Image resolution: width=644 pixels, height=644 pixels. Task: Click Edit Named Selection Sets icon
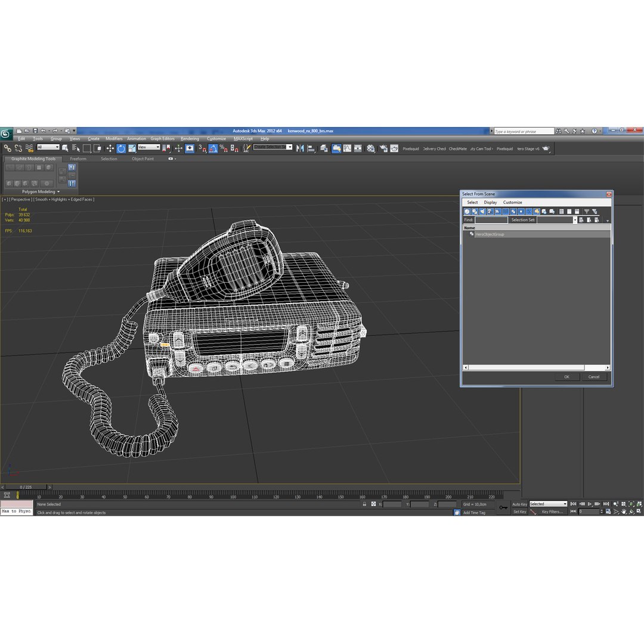pyautogui.click(x=246, y=148)
